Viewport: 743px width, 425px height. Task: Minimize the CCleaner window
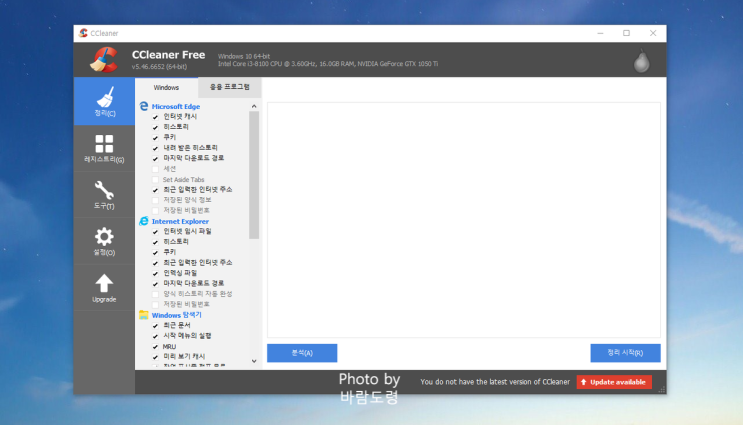600,33
